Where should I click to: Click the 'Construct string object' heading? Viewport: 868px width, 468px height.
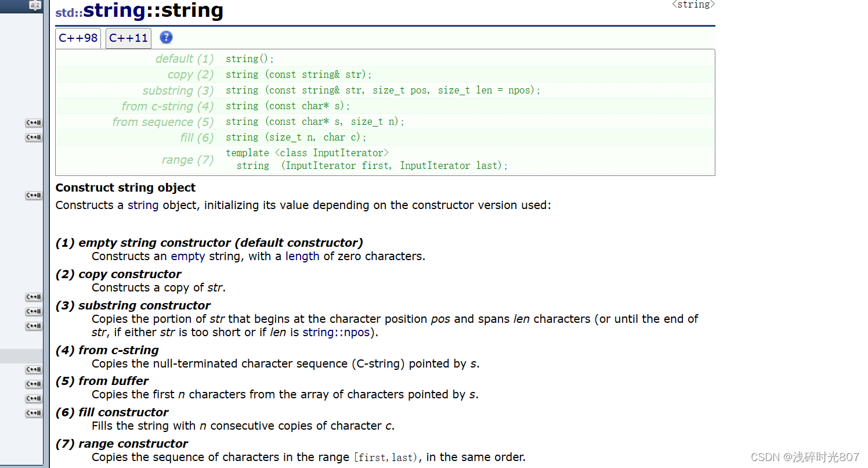tap(125, 188)
